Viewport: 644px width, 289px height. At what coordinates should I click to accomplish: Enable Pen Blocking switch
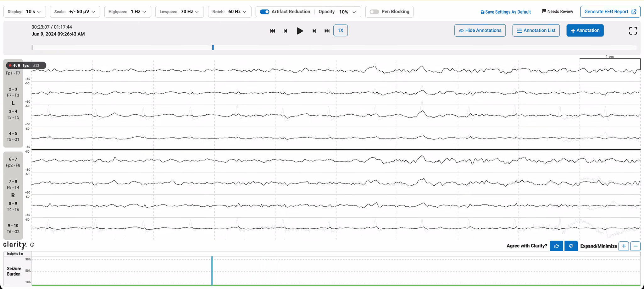(x=374, y=12)
